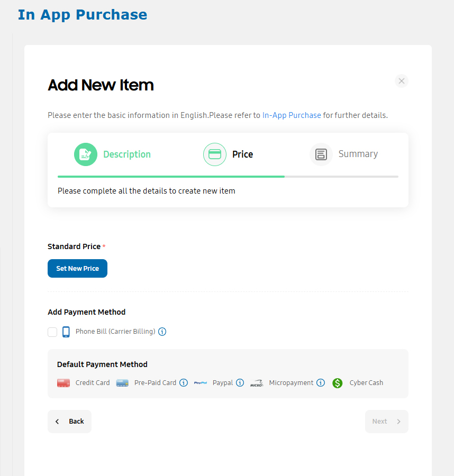
Task: Click the Set New Price button
Action: point(77,268)
